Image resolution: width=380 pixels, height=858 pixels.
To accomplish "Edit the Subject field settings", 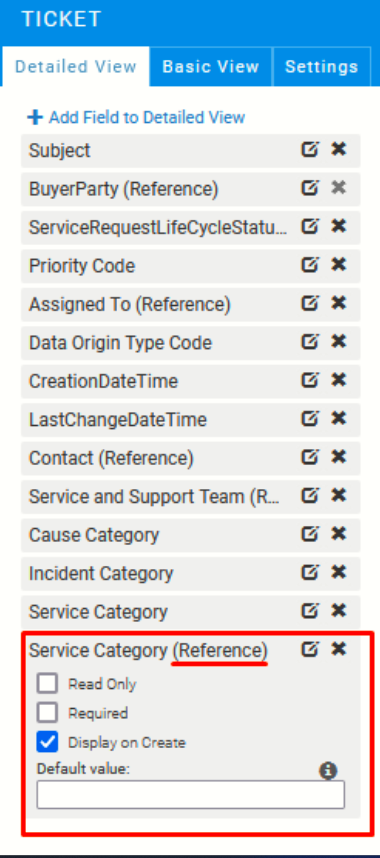I will (x=310, y=149).
